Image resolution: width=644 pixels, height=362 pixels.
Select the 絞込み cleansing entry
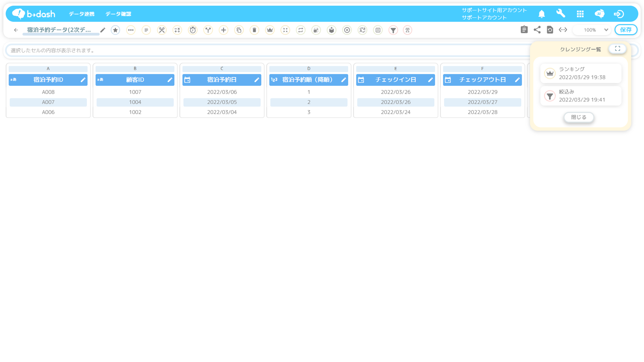tap(581, 96)
